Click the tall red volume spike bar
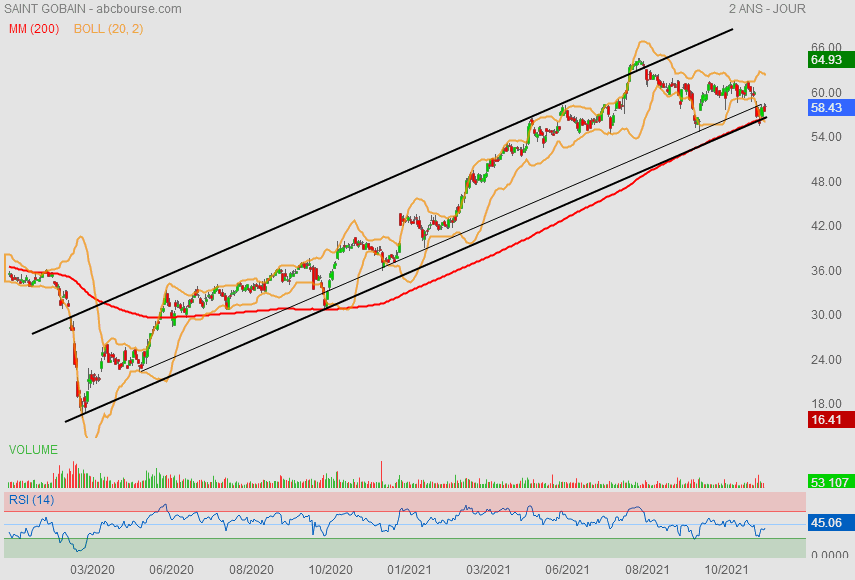The height and width of the screenshot is (580, 855). coord(382,474)
